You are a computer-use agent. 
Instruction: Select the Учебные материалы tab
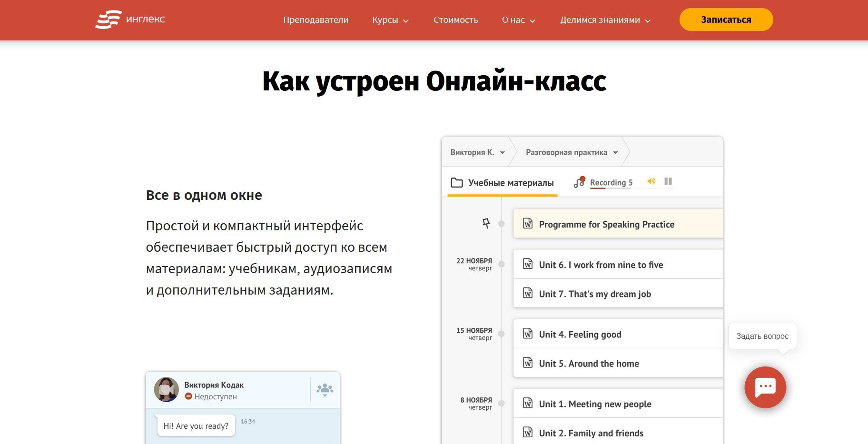tap(503, 183)
